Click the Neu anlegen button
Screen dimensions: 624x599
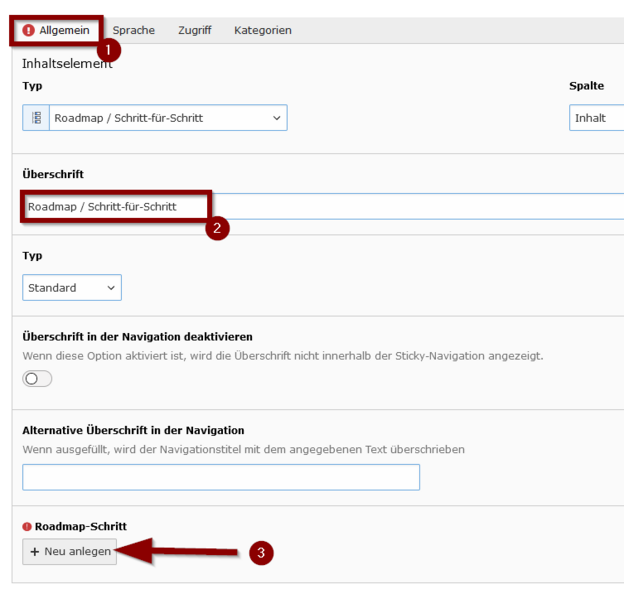pos(70,552)
